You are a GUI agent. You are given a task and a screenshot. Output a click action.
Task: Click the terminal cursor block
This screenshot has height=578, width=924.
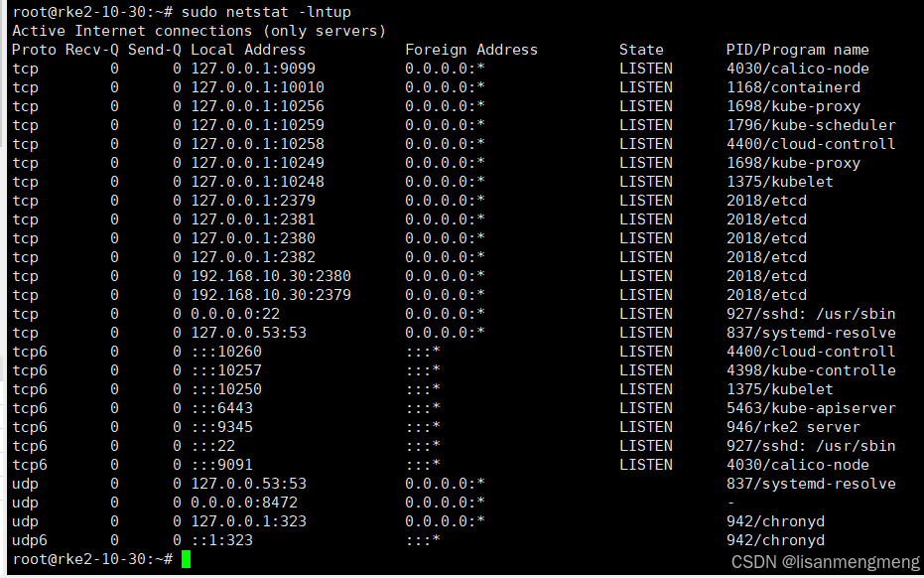[x=184, y=558]
